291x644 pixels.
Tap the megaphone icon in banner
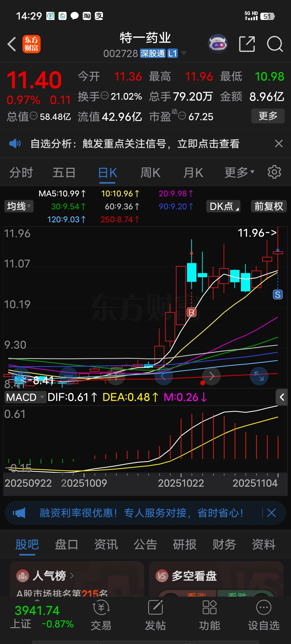pos(19,513)
